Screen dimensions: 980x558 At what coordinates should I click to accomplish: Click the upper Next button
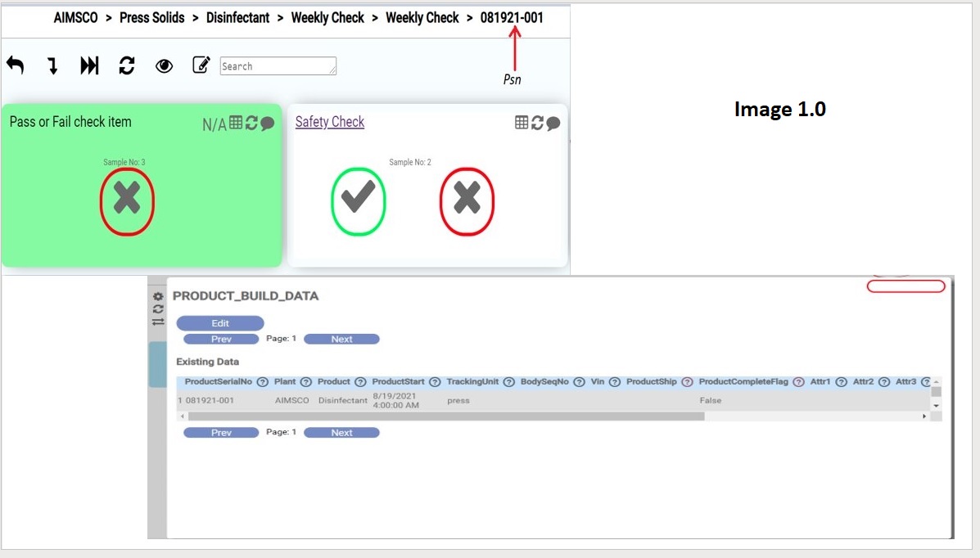342,340
